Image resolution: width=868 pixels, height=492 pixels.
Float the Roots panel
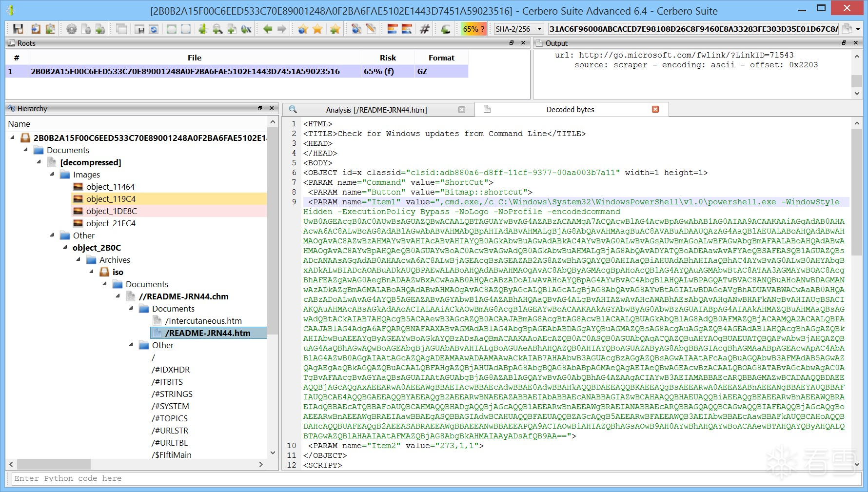pos(512,43)
